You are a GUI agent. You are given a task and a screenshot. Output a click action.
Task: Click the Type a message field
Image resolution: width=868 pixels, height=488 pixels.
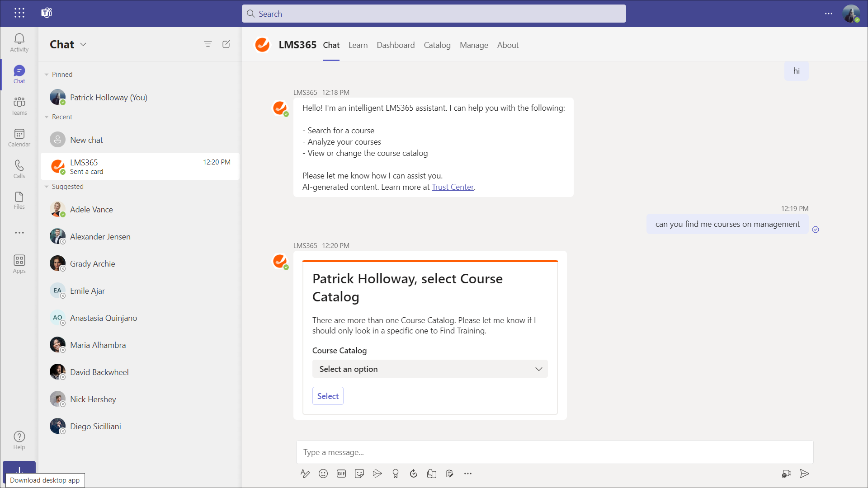(554, 452)
